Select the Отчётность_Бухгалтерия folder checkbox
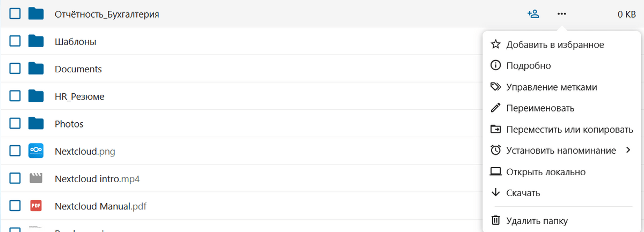This screenshot has width=644, height=232. [x=15, y=14]
